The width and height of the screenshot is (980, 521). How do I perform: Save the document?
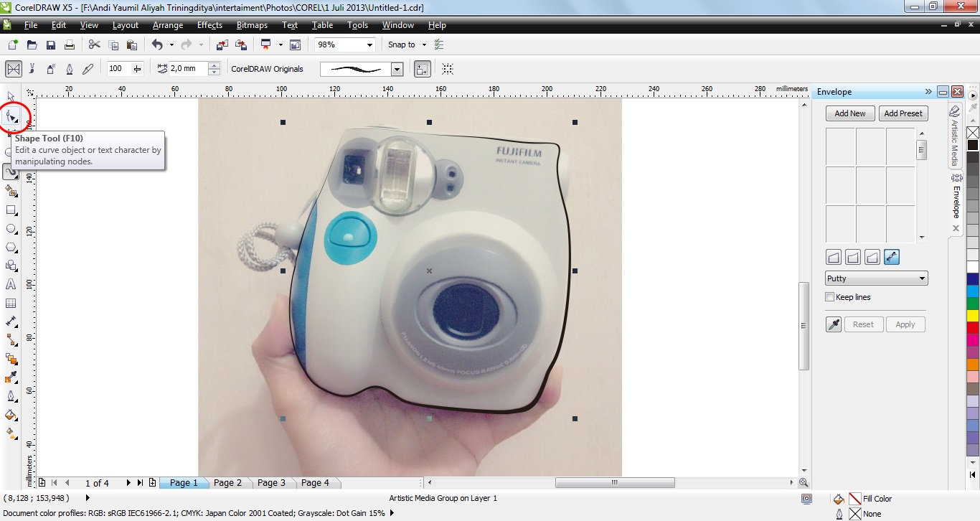pyautogui.click(x=51, y=44)
